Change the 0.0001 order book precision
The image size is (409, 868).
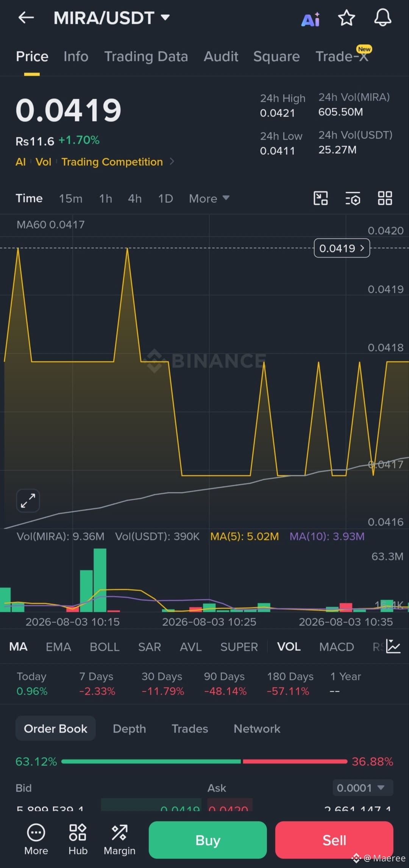[363, 788]
